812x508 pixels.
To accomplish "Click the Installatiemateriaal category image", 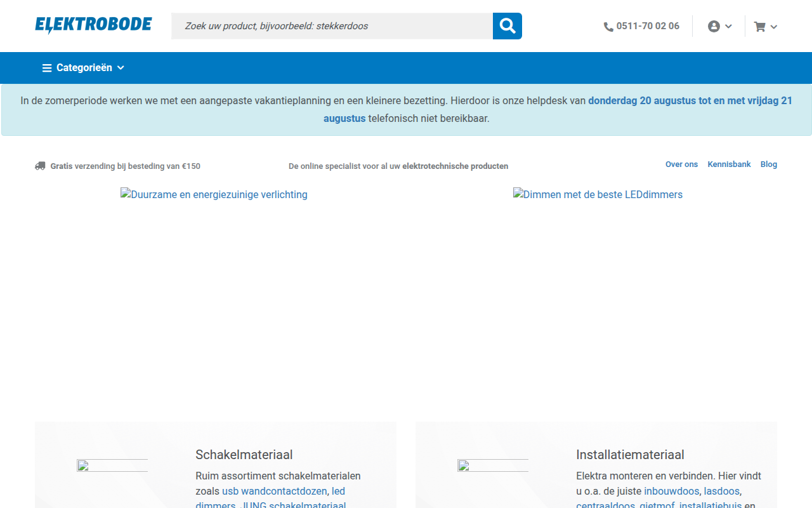I will pyautogui.click(x=493, y=465).
